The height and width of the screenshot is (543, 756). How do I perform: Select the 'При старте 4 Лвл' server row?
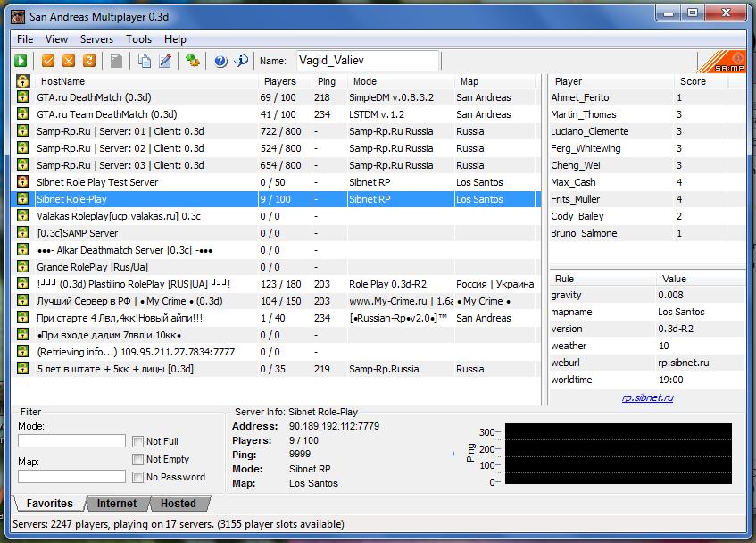click(276, 318)
